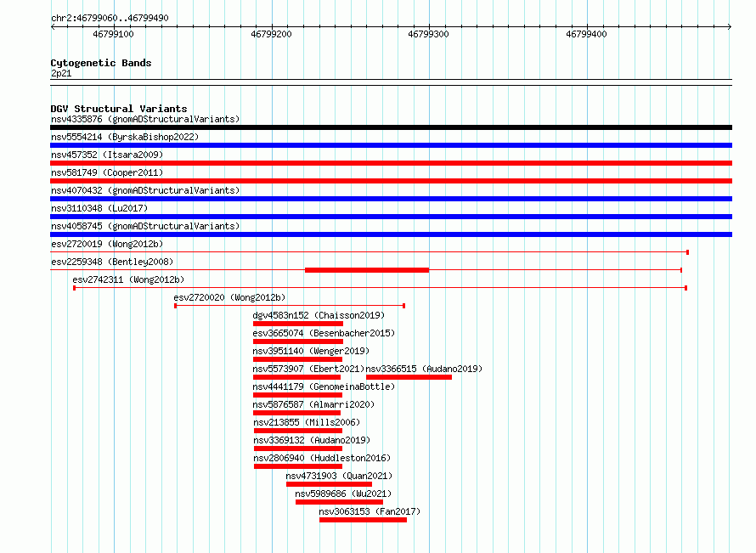The height and width of the screenshot is (553, 756).
Task: Open nsv4441179 (GenomeinaBottle) label
Action: click(x=324, y=387)
